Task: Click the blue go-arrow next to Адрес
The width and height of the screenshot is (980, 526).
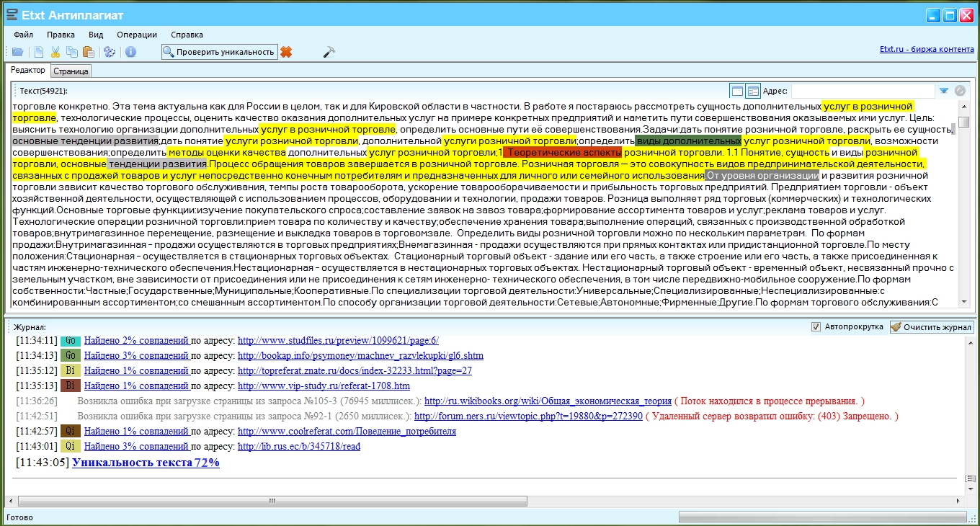Action: point(944,91)
